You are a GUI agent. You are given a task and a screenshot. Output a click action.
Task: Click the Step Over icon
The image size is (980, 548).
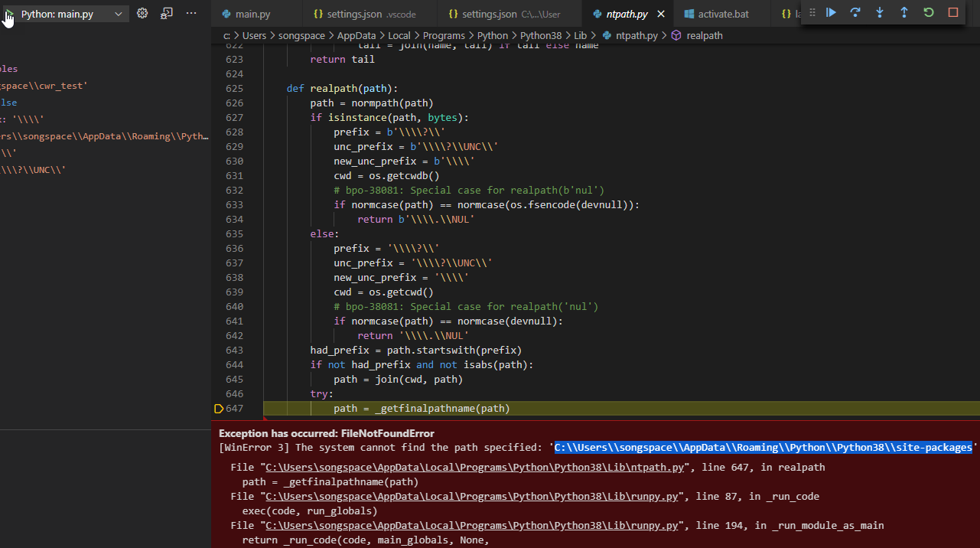855,12
